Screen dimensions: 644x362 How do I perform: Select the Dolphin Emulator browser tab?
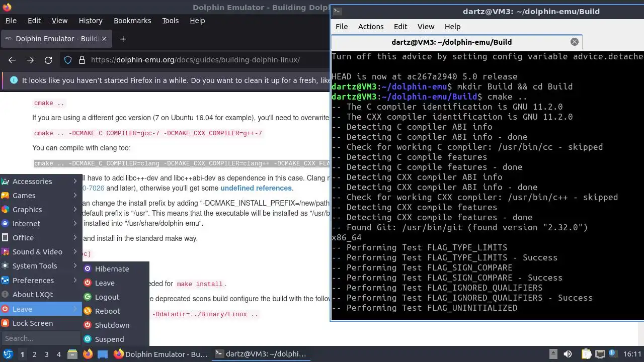coord(56,39)
